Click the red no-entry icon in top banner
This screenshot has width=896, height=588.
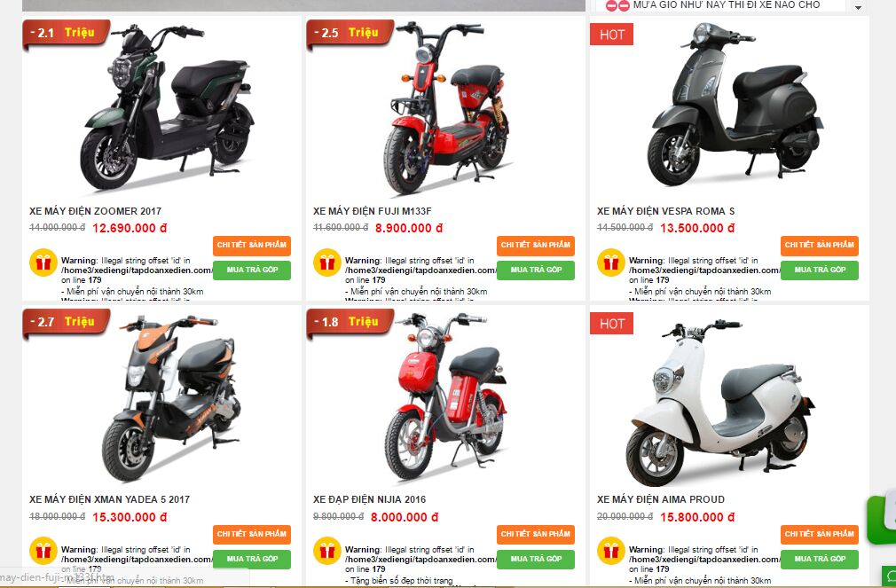pyautogui.click(x=617, y=5)
